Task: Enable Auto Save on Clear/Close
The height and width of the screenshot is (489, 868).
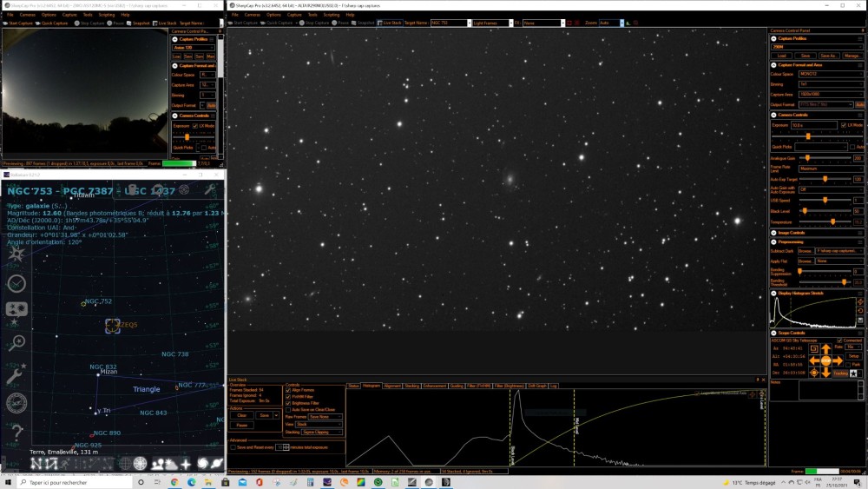Action: point(288,410)
